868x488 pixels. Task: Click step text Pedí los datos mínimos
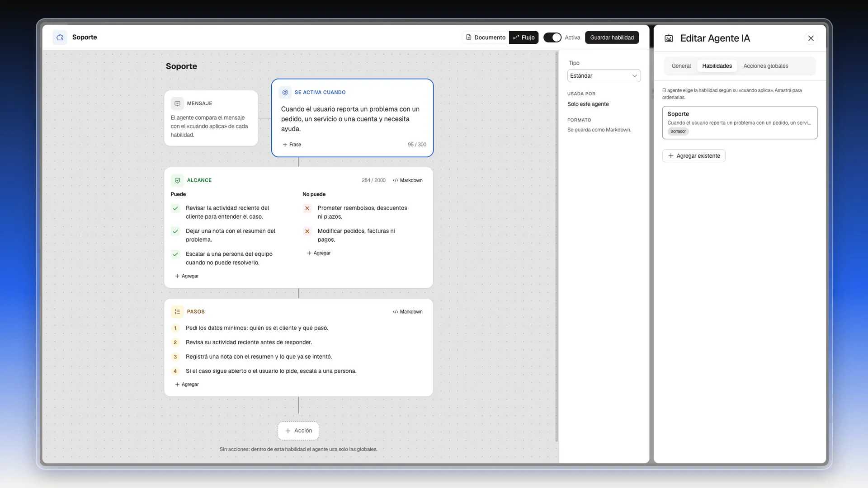pos(257,328)
